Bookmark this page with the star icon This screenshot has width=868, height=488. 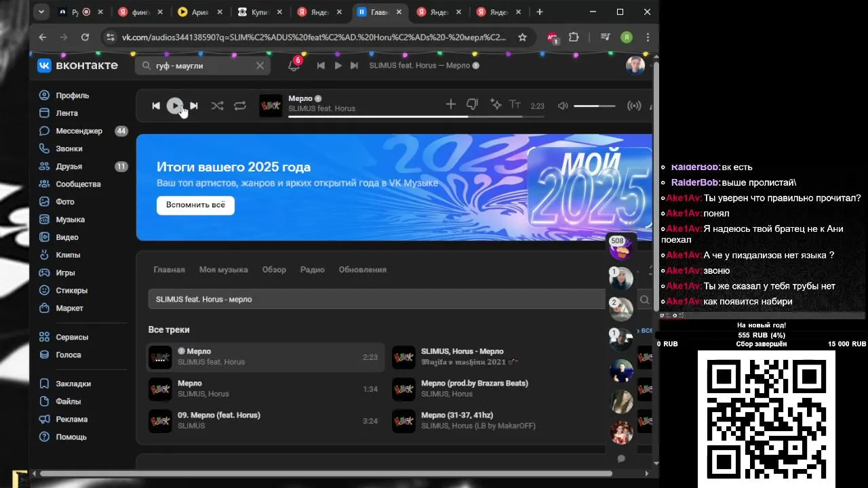[522, 37]
